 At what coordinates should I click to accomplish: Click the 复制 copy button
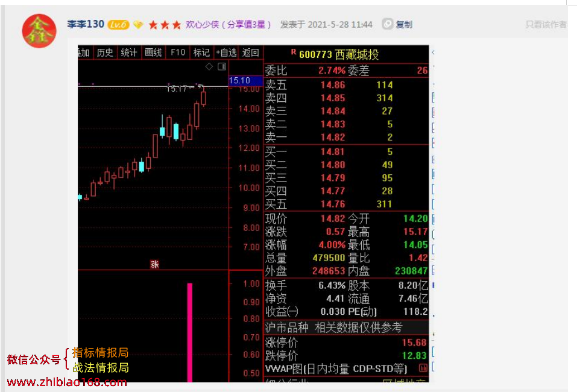pos(404,25)
